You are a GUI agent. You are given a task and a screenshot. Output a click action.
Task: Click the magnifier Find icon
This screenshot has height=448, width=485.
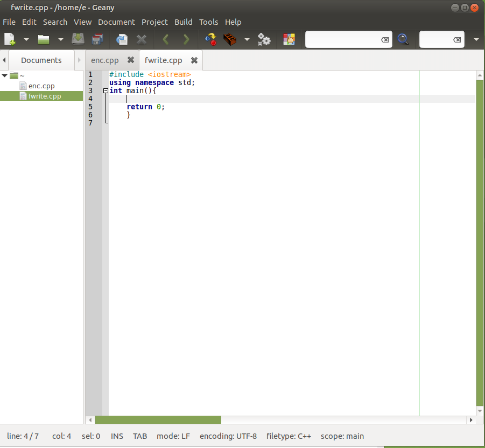pos(403,39)
